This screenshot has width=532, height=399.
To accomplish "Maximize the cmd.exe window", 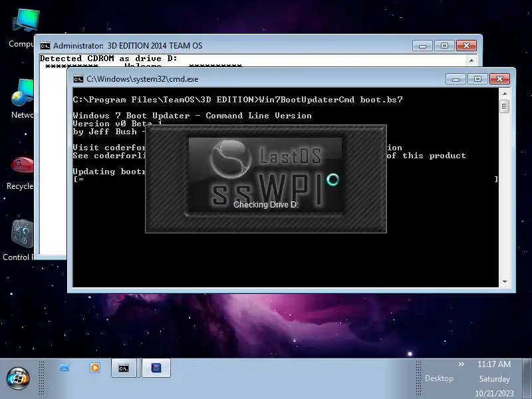I will click(x=477, y=79).
